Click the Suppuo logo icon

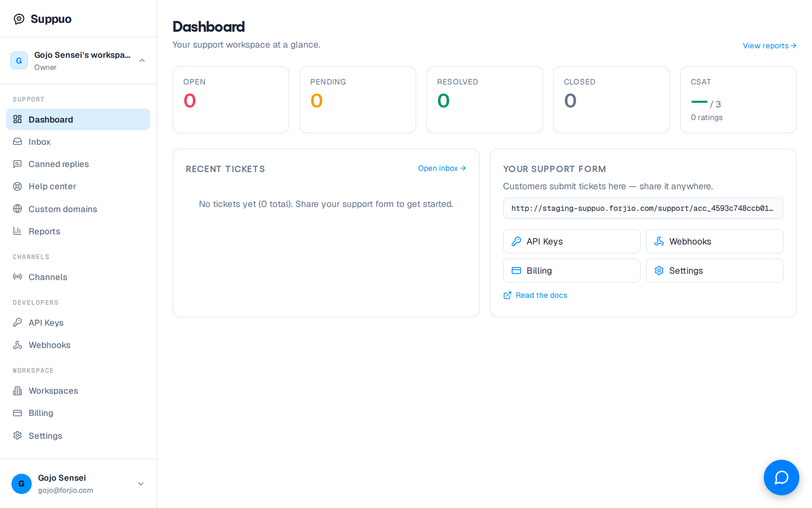click(19, 19)
